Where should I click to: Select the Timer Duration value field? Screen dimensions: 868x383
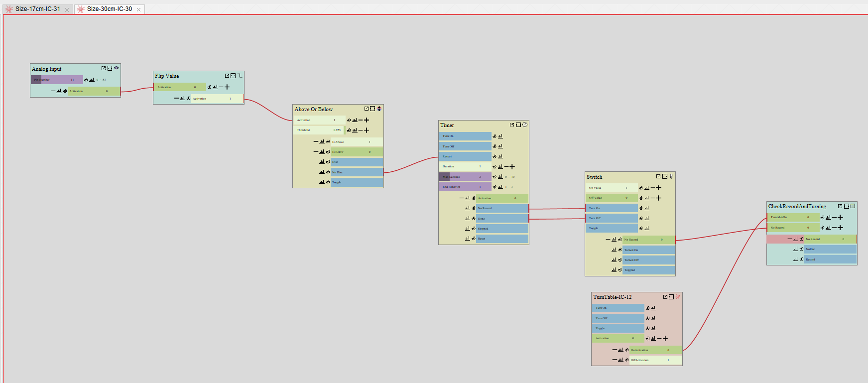pyautogui.click(x=465, y=166)
